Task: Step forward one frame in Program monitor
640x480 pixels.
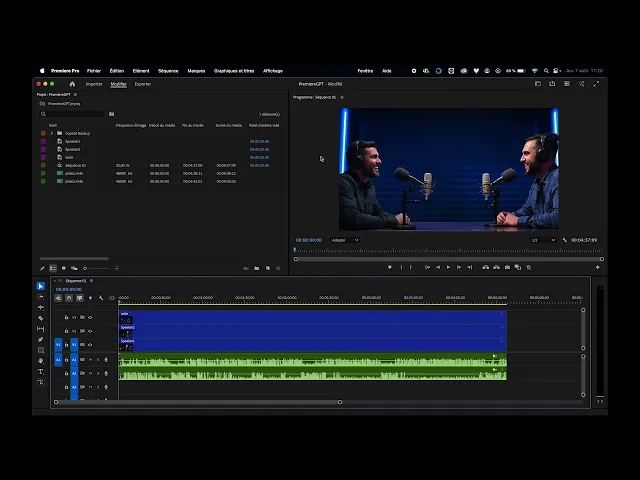Action: tap(459, 267)
